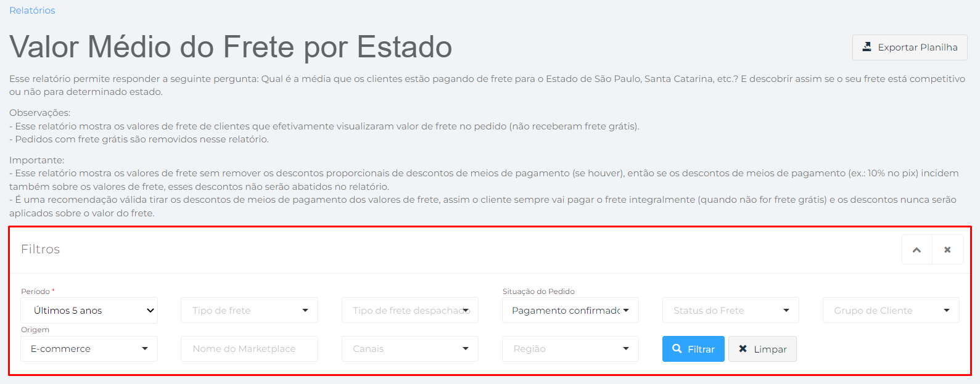980x384 pixels.
Task: Expand the Status do Frete dropdown
Action: 731,310
